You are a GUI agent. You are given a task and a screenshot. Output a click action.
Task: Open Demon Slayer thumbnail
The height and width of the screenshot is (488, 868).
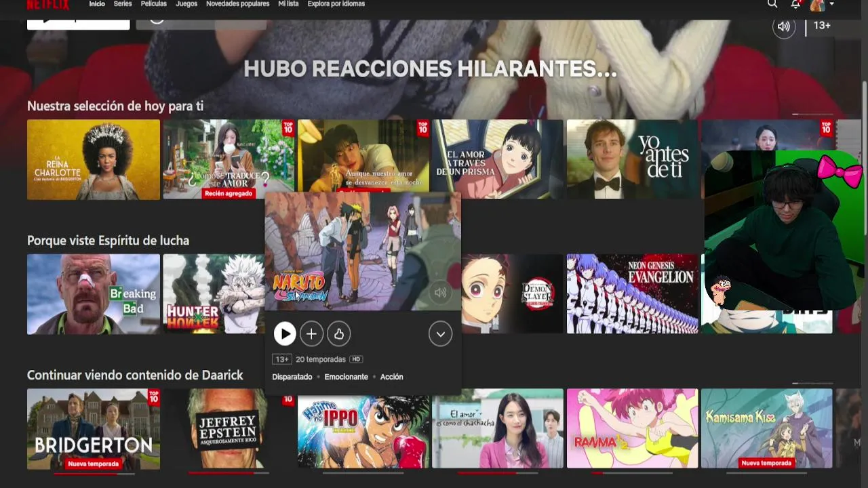pos(513,294)
